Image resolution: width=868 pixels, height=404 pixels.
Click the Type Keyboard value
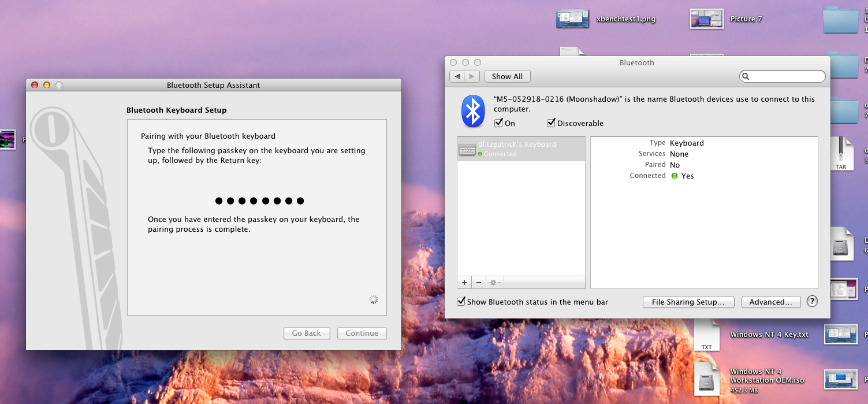687,143
